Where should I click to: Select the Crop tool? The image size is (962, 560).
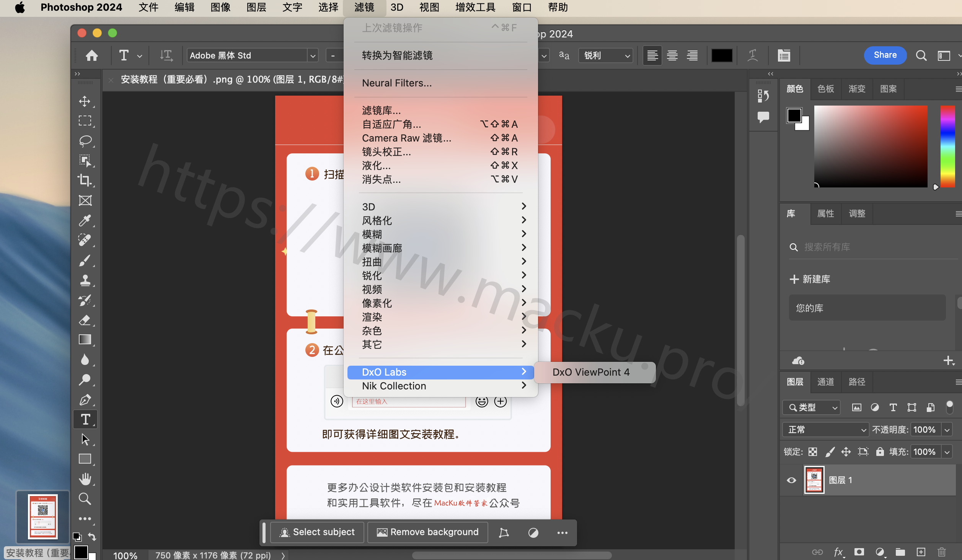tap(85, 181)
